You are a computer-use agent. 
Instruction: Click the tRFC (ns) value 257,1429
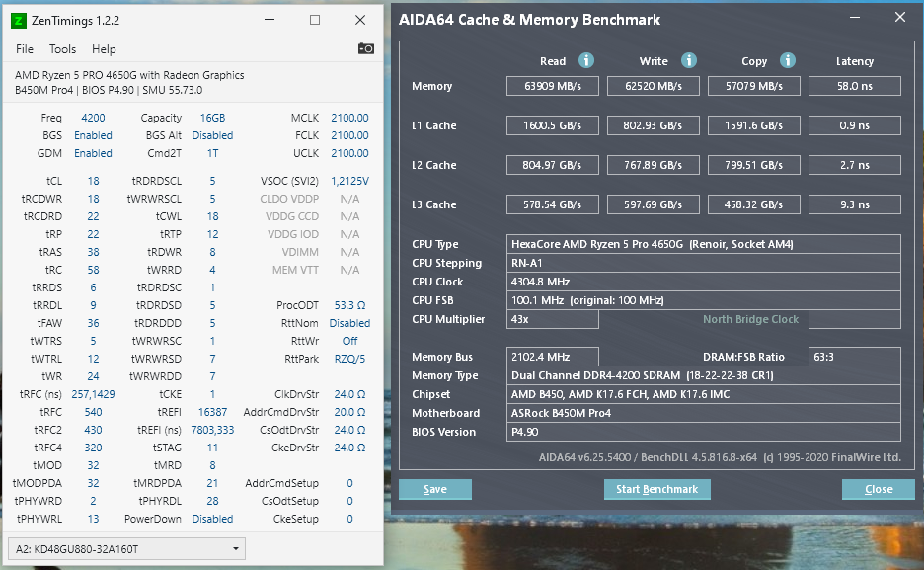[x=93, y=394]
